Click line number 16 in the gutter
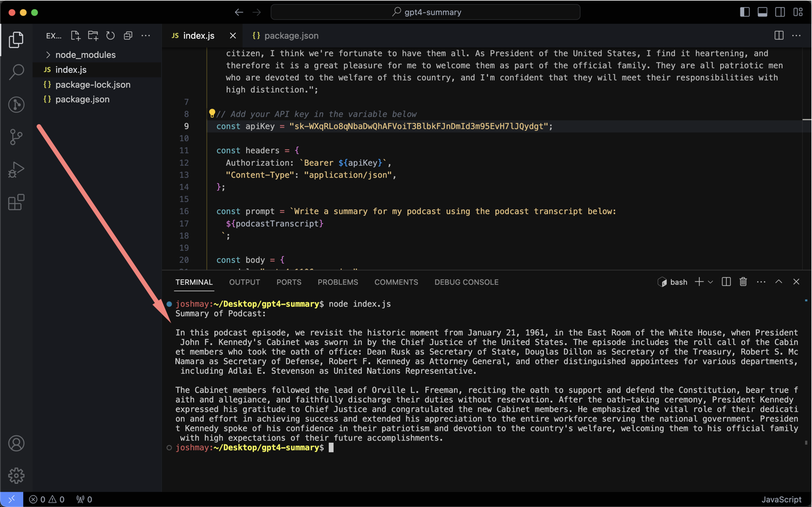The height and width of the screenshot is (507, 812). (184, 211)
